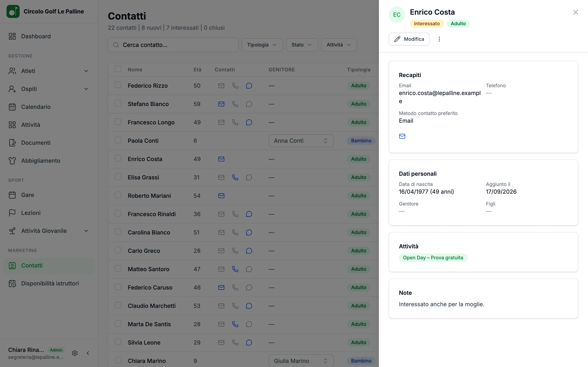The width and height of the screenshot is (588, 367).
Task: Open the Stato filter dropdown
Action: click(302, 45)
